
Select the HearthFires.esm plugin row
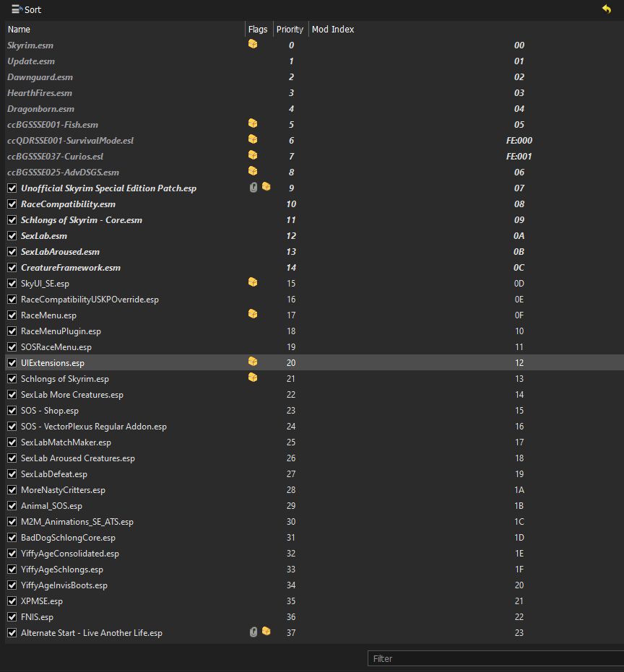(314, 92)
